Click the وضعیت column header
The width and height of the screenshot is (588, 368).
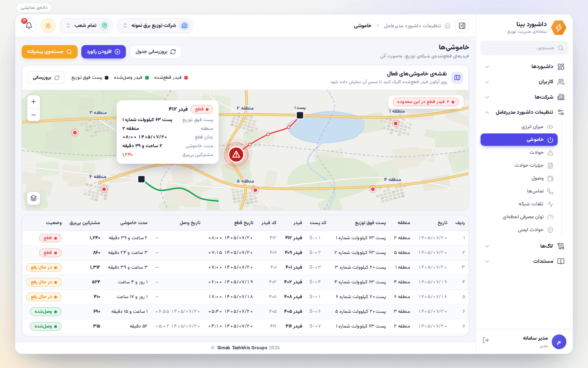[x=54, y=223]
